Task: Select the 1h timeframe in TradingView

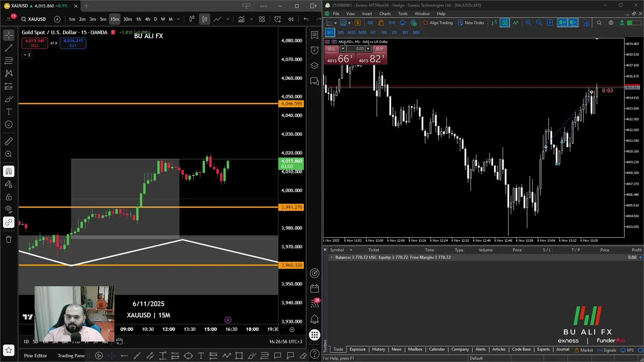Action: [x=138, y=19]
